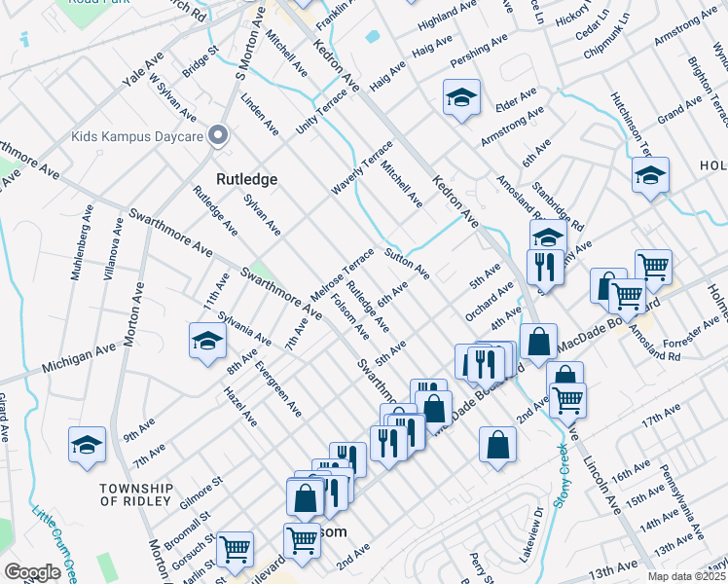Click the Lakeview Dr street label
This screenshot has height=584, width=728.
[x=531, y=534]
